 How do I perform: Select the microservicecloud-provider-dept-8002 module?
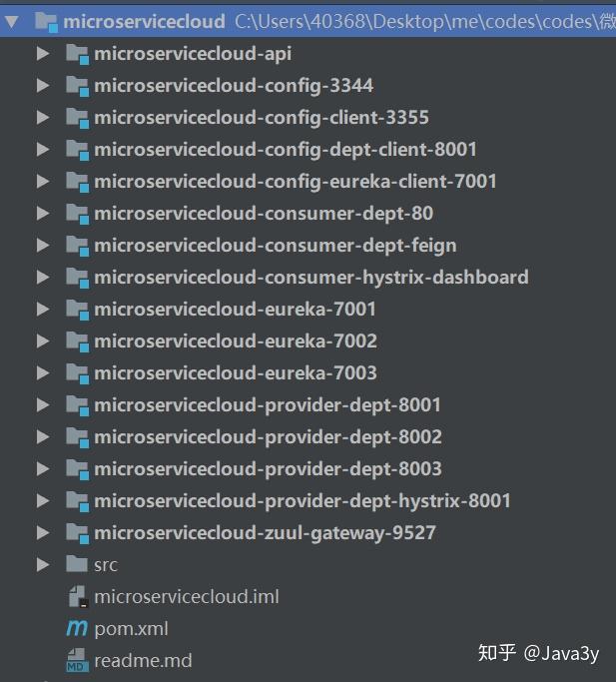pos(268,436)
